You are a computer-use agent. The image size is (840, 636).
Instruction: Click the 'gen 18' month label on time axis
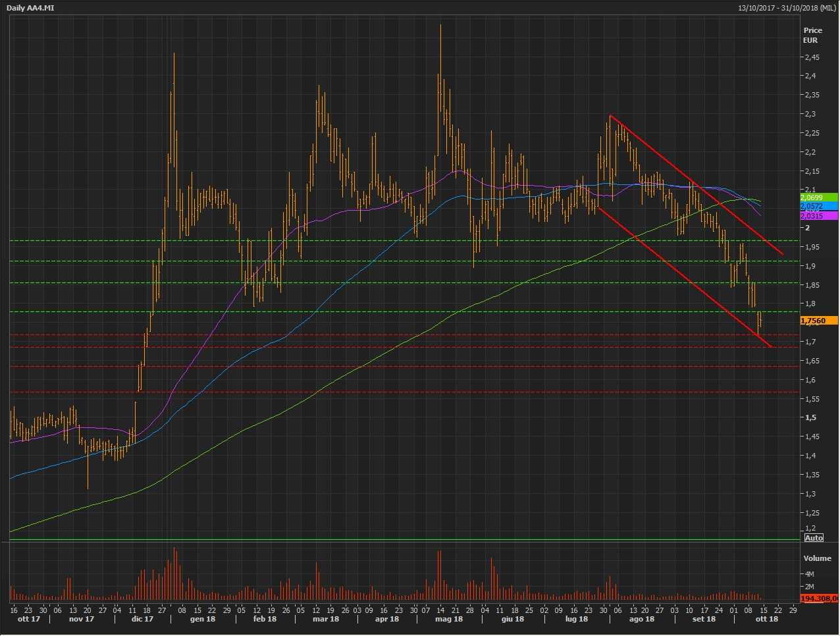[202, 619]
